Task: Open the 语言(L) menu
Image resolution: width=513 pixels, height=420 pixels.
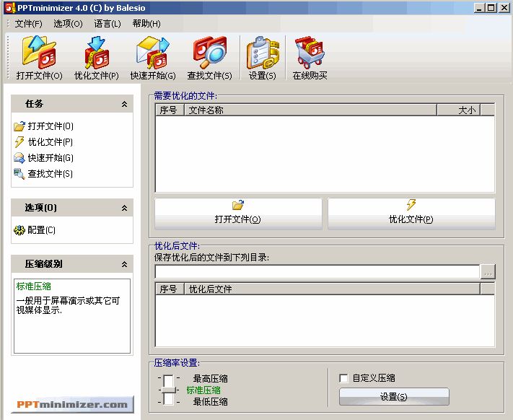Action: click(108, 24)
